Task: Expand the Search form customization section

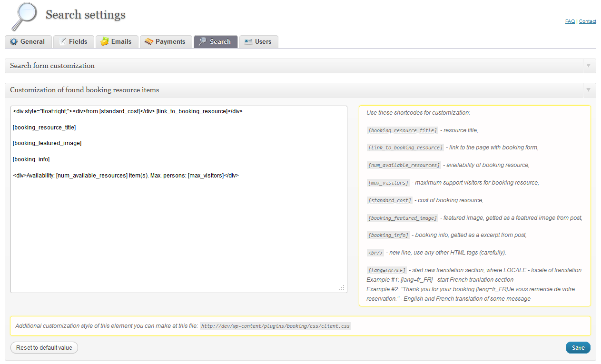Action: tap(589, 66)
